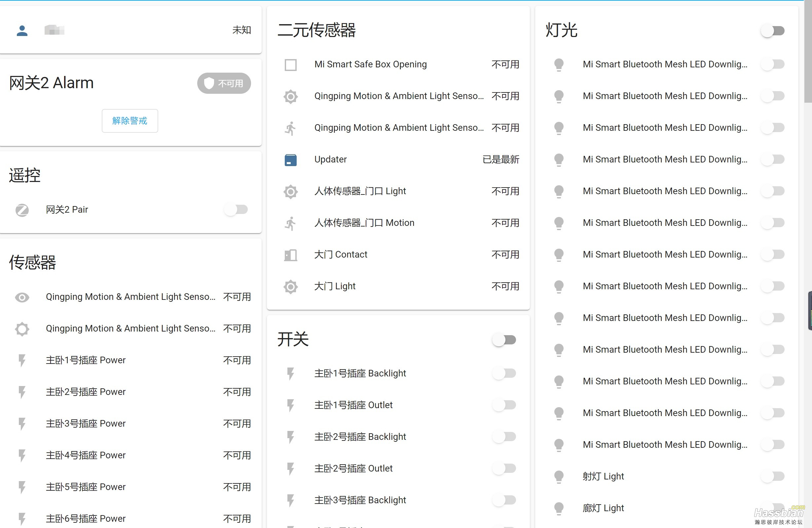Viewport: 812px width, 528px height.
Task: Toggle 主卧3号插座 Backlight switch
Action: [504, 500]
